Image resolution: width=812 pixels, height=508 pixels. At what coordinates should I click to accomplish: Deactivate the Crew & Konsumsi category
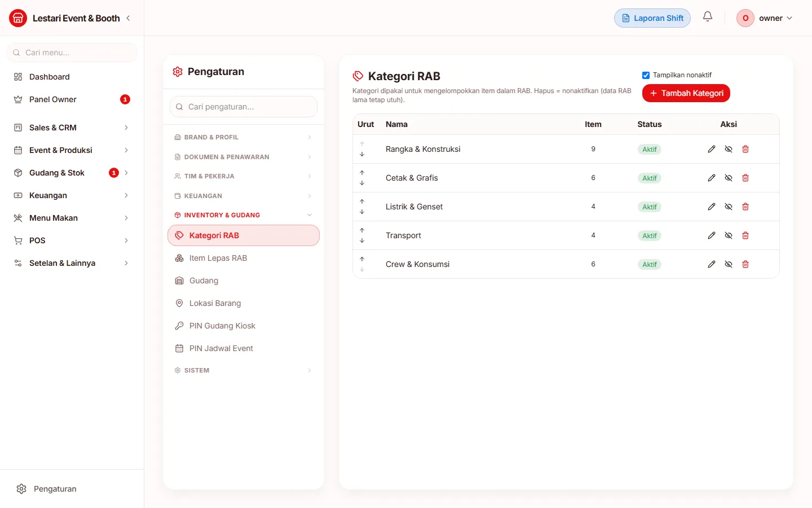[729, 264]
